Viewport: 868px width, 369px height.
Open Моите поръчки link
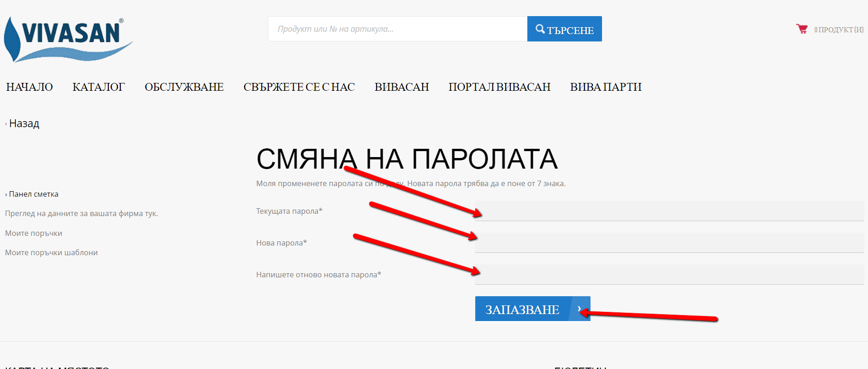tap(34, 234)
